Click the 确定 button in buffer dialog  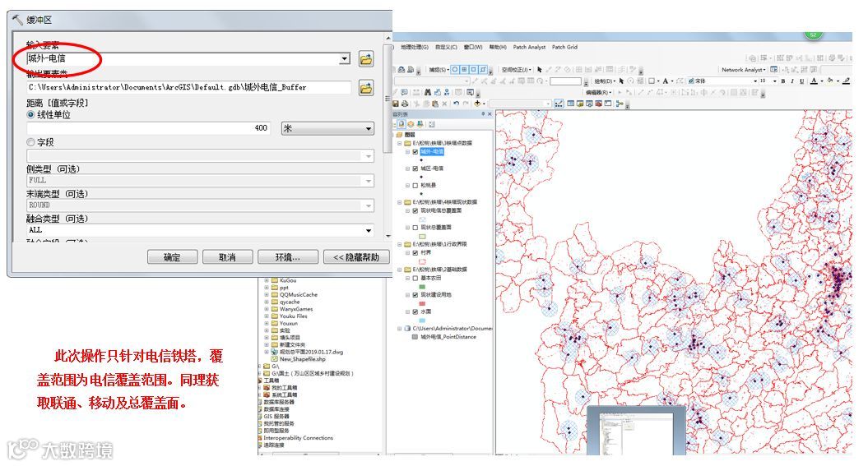pyautogui.click(x=172, y=257)
